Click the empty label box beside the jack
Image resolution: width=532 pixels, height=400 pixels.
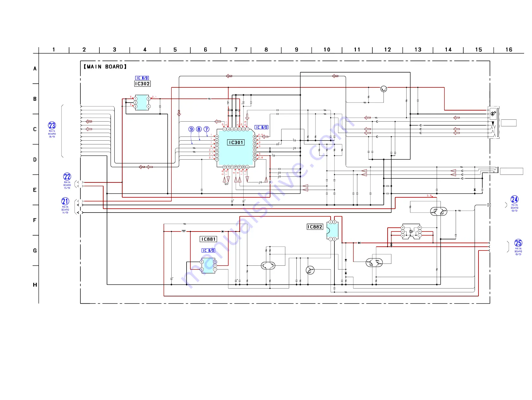tap(509, 123)
